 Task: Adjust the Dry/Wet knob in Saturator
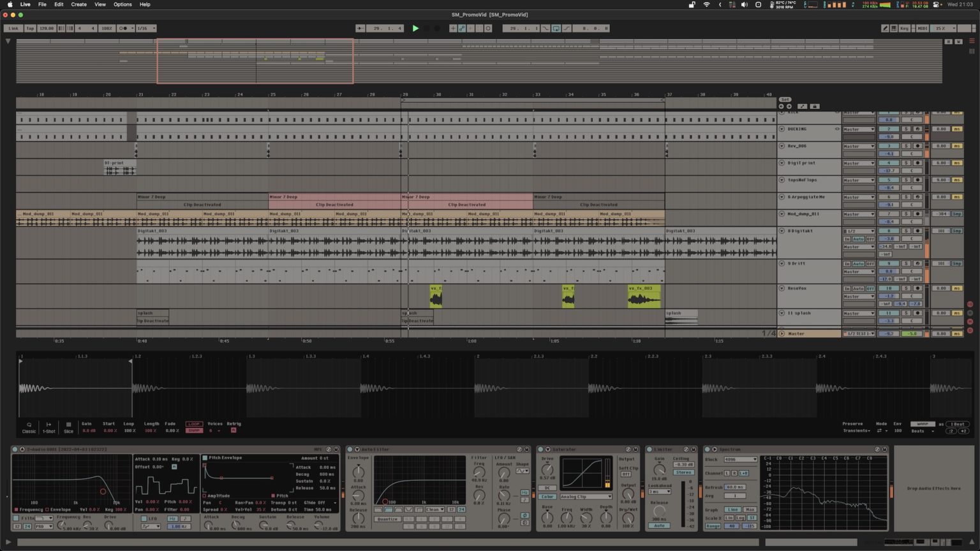click(x=628, y=518)
